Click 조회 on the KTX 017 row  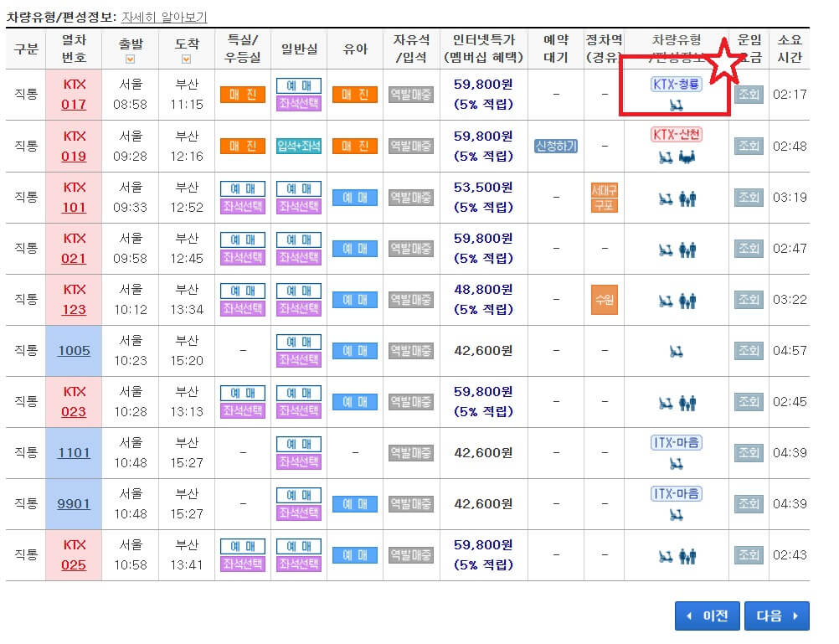tap(748, 95)
